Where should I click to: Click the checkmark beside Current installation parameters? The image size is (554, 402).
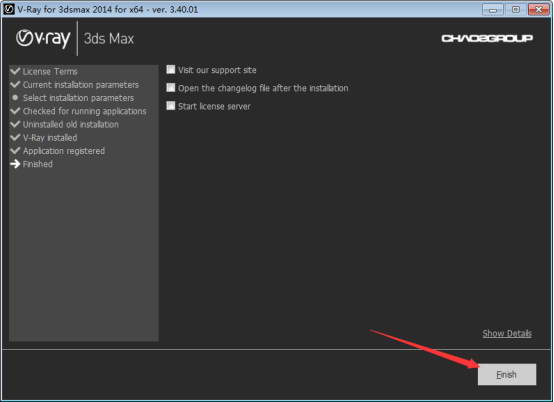[15, 84]
